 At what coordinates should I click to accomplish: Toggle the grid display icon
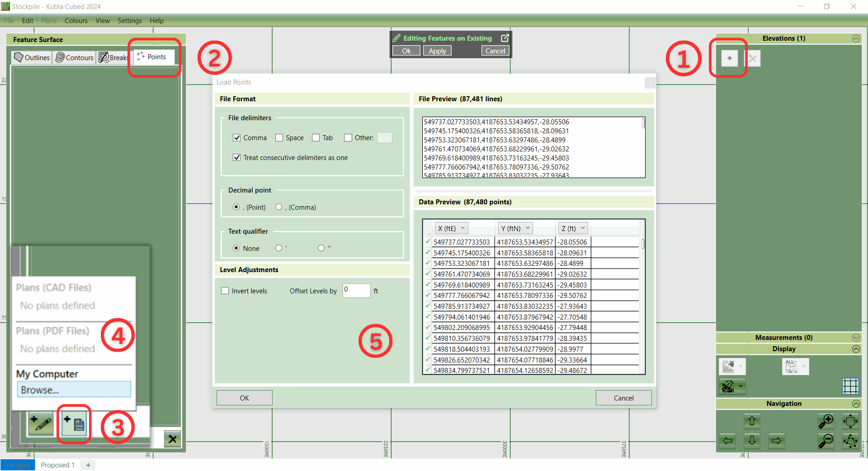(850, 386)
